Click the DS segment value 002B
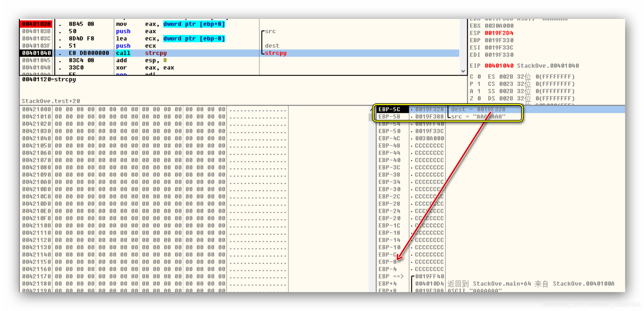Screen dimensions: 644x311 click(x=506, y=98)
